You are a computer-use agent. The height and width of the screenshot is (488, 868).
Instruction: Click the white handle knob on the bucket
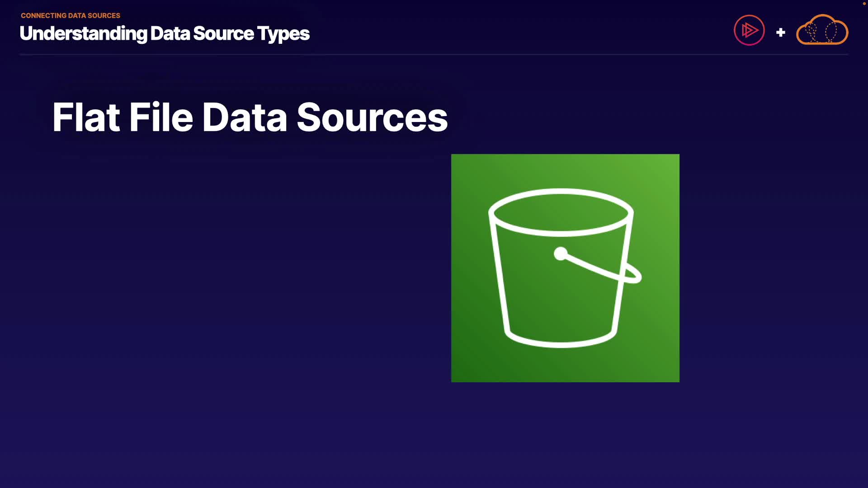561,253
